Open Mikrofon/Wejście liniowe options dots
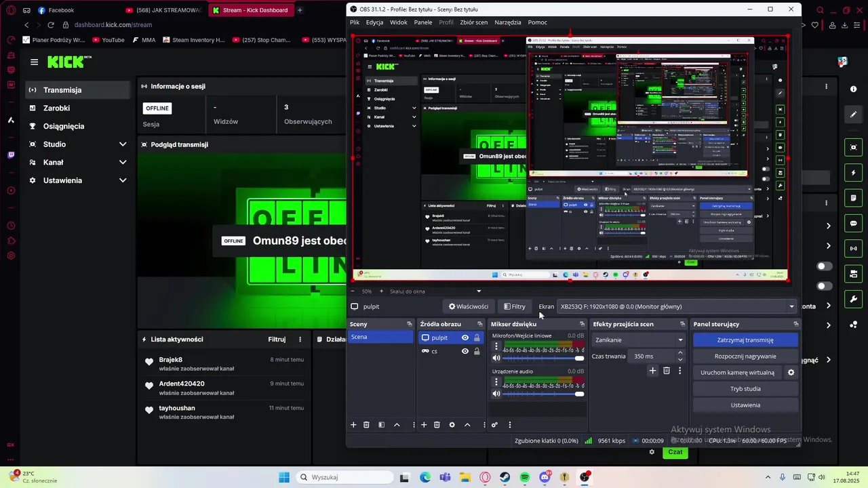 tap(496, 346)
